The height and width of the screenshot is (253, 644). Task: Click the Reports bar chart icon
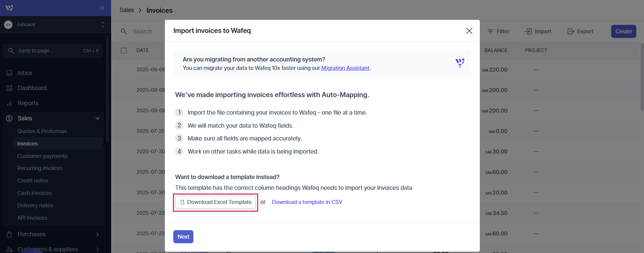pyautogui.click(x=9, y=103)
